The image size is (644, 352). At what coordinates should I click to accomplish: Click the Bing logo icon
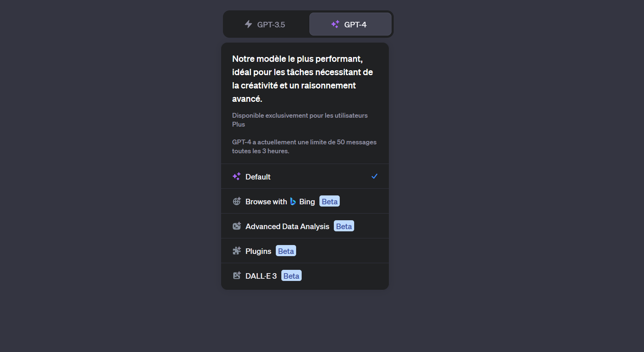click(x=293, y=201)
